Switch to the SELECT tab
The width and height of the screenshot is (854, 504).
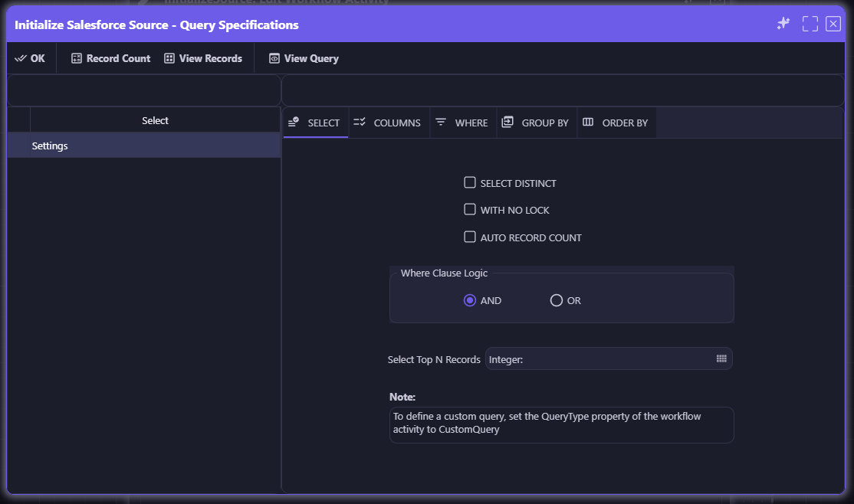(315, 123)
